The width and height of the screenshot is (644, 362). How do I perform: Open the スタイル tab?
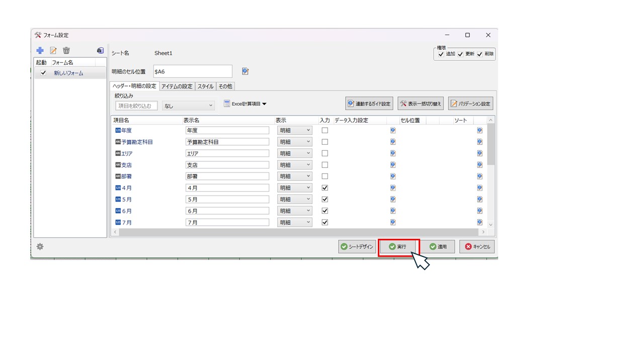[205, 86]
